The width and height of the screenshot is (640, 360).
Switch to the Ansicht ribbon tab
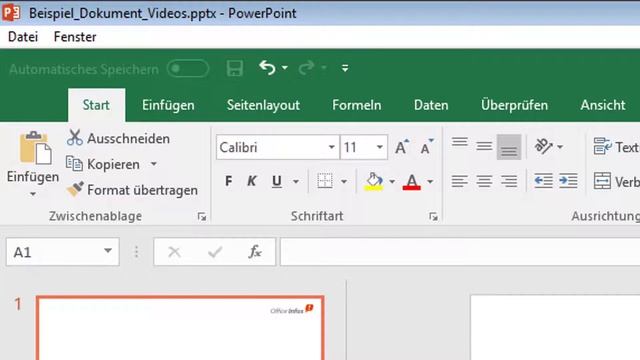(603, 105)
